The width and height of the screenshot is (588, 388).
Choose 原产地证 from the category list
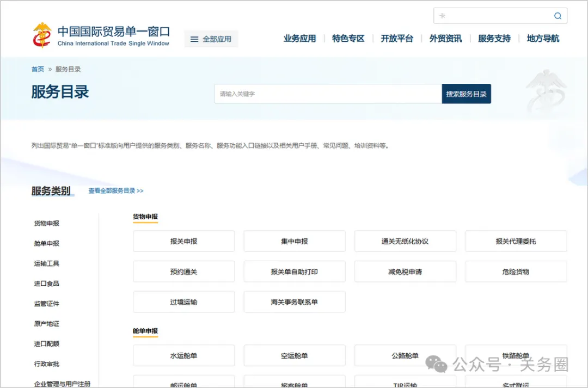(x=47, y=324)
